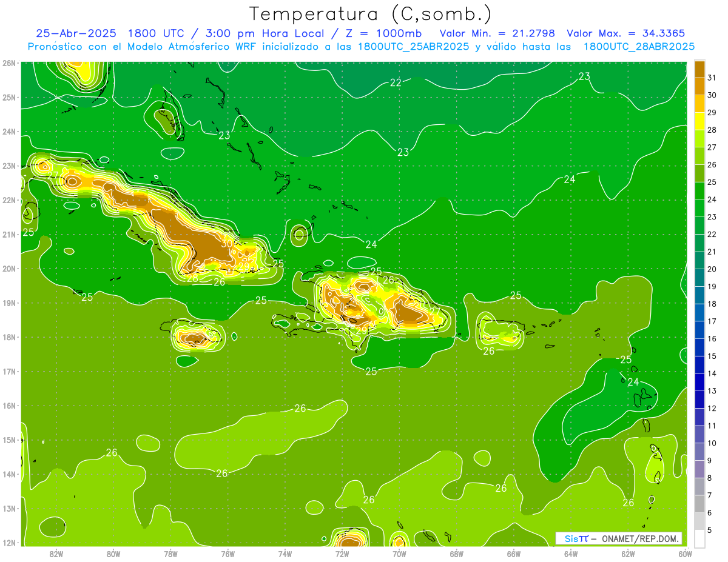Click the 12N latitude axis label

click(9, 543)
